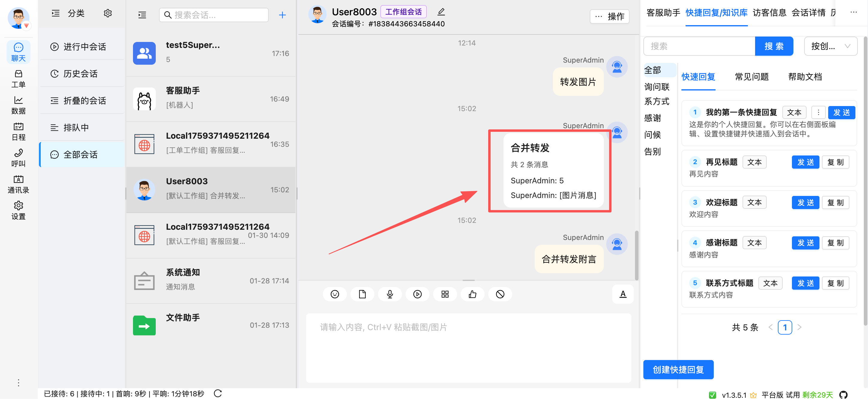Viewport: 868px width, 399px height.
Task: Expand more options on first quick reply
Action: click(818, 112)
